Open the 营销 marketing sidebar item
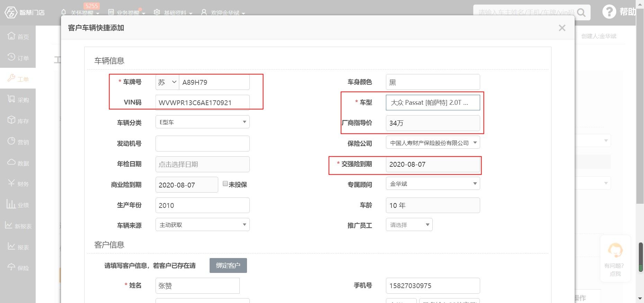Screen dimensions: 644x303 point(18,142)
